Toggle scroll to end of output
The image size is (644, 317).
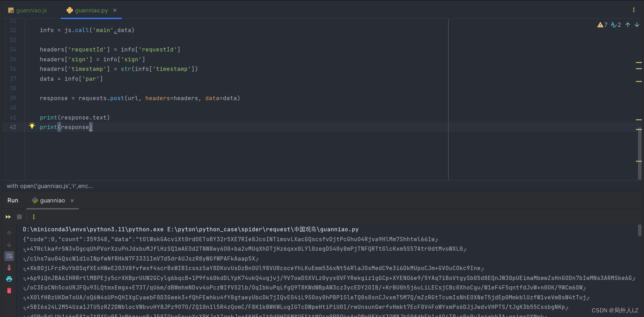click(9, 268)
